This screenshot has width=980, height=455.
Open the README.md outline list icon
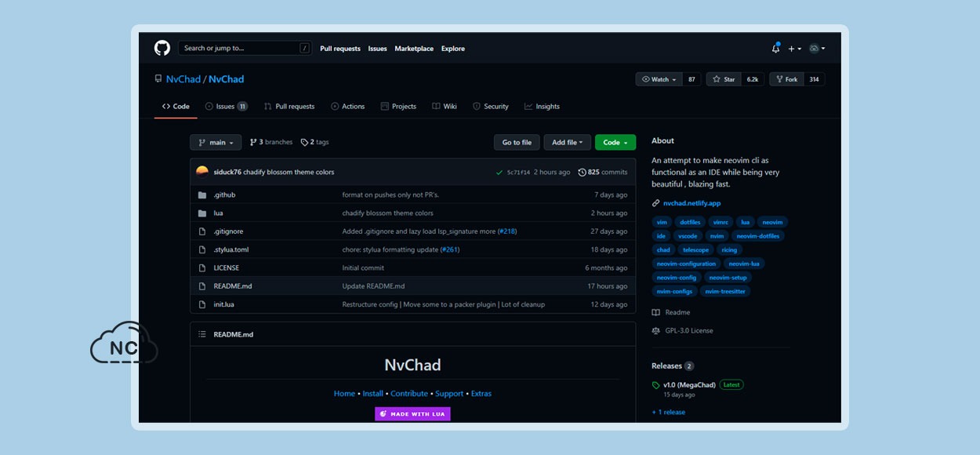202,334
